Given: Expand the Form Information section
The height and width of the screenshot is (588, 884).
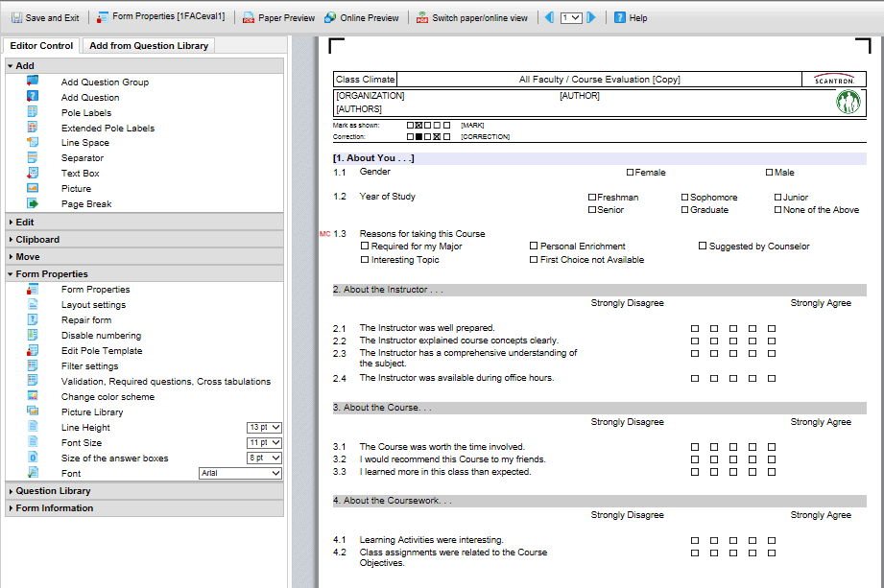Looking at the screenshot, I should point(144,508).
